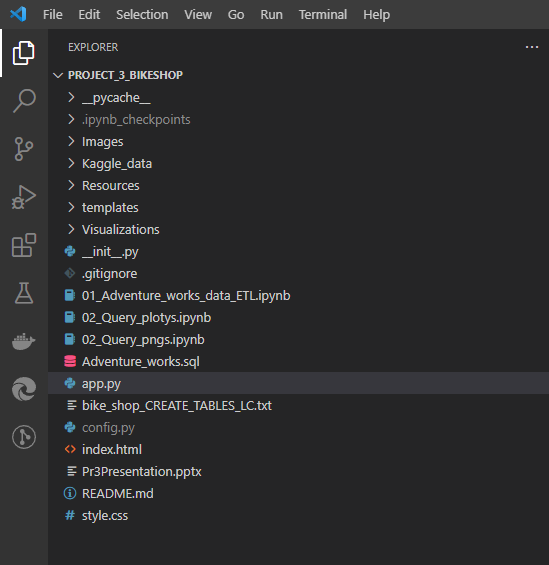The width and height of the screenshot is (549, 565).
Task: Open the Git Graph icon in activity bar
Action: click(x=24, y=437)
